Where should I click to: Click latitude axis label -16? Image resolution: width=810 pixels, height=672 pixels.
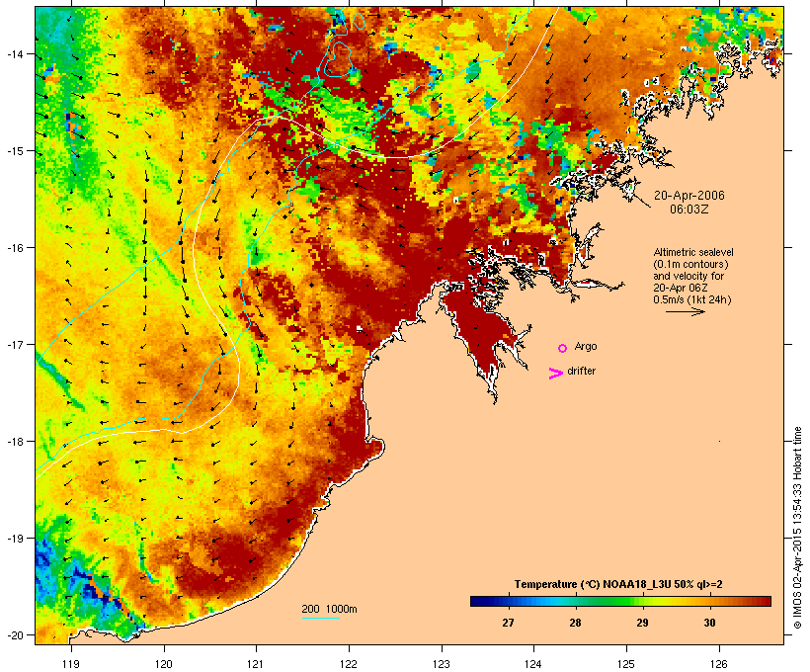click(x=14, y=248)
